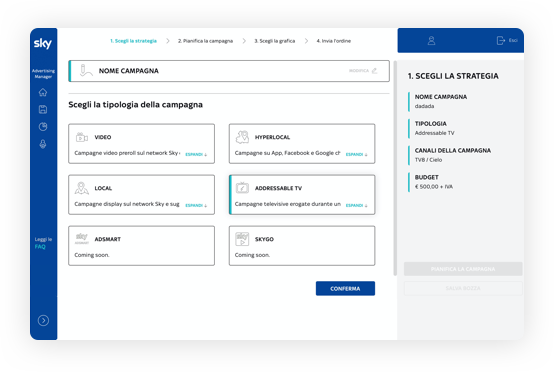Expand the Addressable TV card description
554x372 pixels.
[x=356, y=205]
